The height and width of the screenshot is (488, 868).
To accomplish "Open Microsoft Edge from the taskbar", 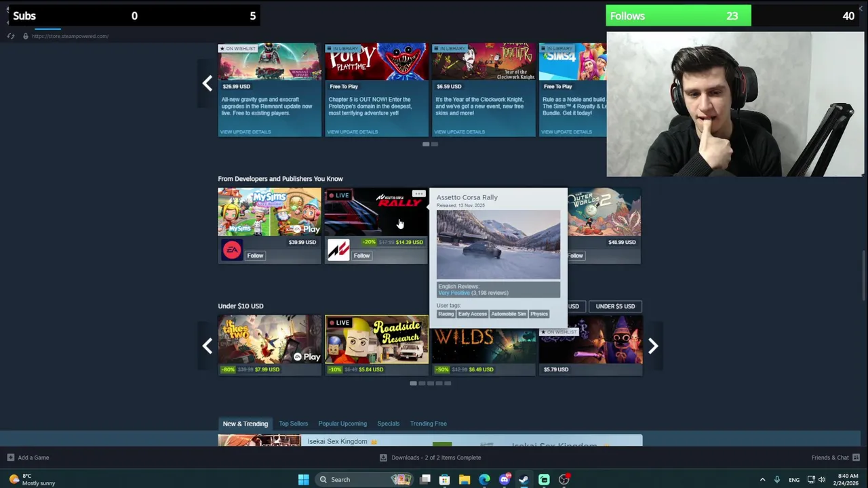I will click(484, 479).
